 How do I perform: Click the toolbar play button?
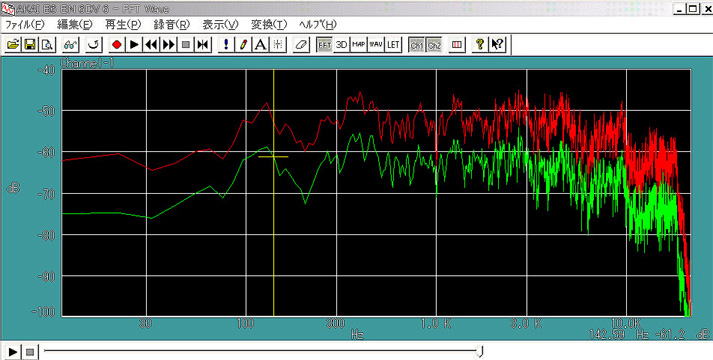[134, 45]
